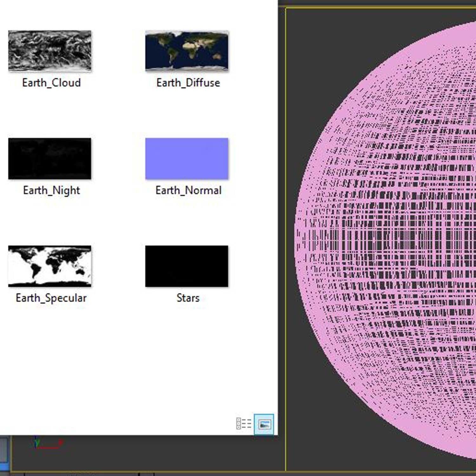
Task: Toggle the highlighted thumbnail view mode button
Action: [x=264, y=424]
